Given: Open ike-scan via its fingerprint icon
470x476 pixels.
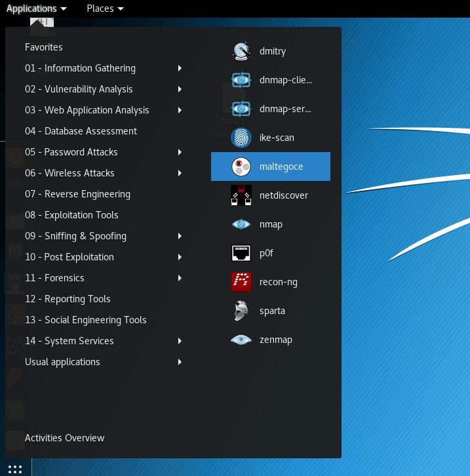Looking at the screenshot, I should 241,138.
